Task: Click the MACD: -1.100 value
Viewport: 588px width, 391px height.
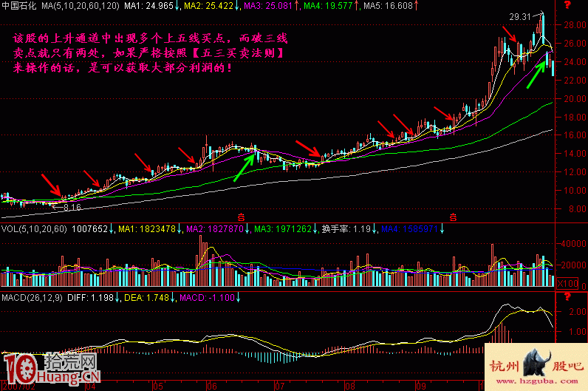Action: 207,298
